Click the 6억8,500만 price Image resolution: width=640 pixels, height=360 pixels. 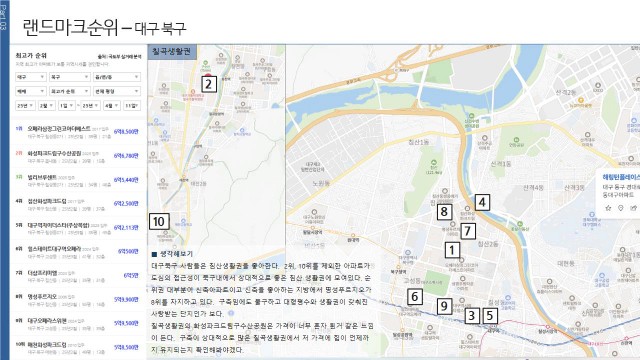pyautogui.click(x=126, y=132)
